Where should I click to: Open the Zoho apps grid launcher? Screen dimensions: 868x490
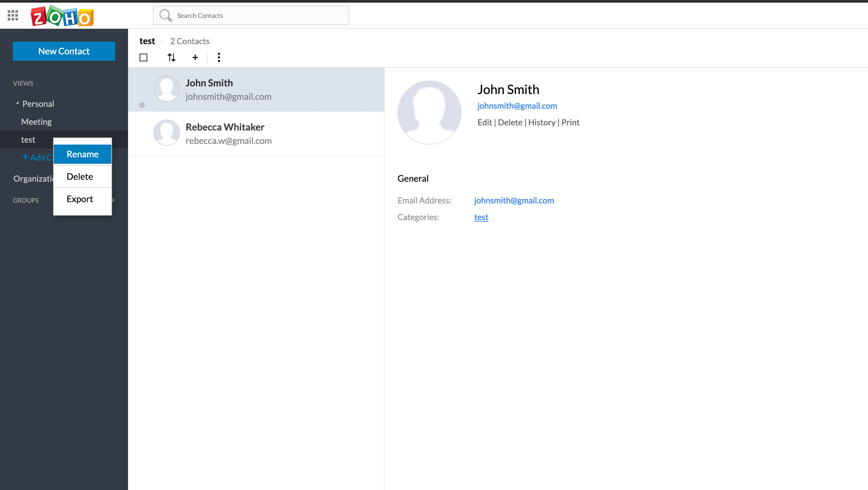[x=13, y=15]
